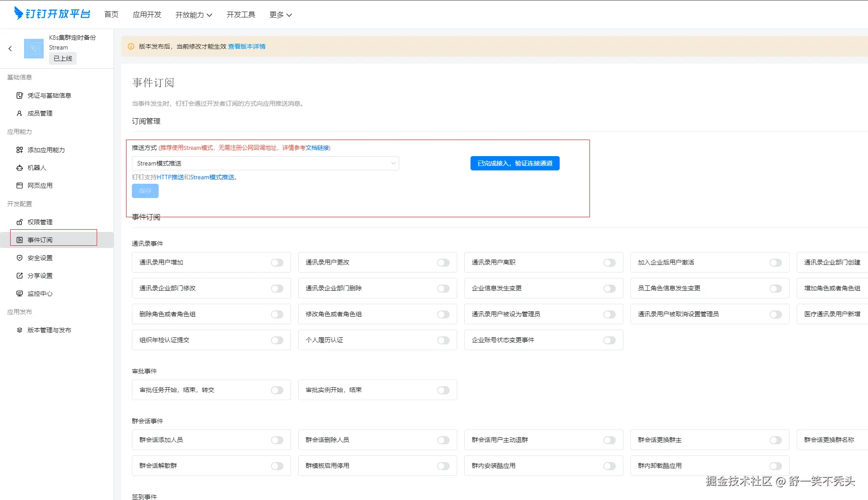
Task: Click 已完成接入，验证连接通道 button
Action: [x=515, y=163]
